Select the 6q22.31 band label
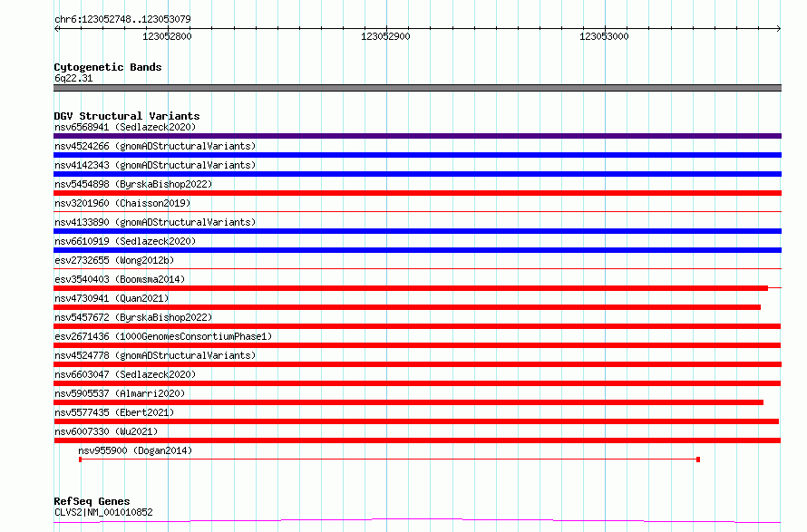The width and height of the screenshot is (807, 532). pyautogui.click(x=73, y=78)
